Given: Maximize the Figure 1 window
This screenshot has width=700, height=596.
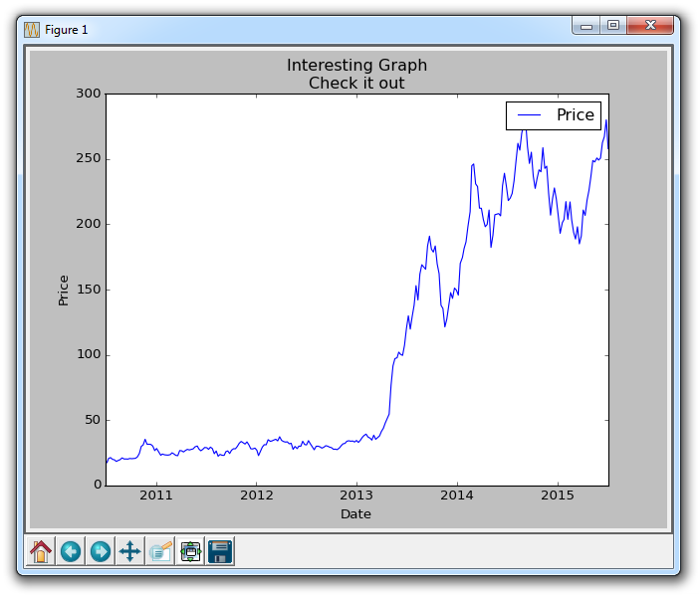Looking at the screenshot, I should pyautogui.click(x=613, y=26).
